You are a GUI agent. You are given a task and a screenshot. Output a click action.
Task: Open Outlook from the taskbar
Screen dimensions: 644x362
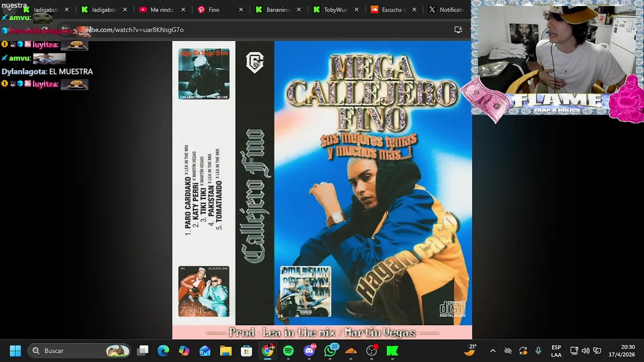205,350
